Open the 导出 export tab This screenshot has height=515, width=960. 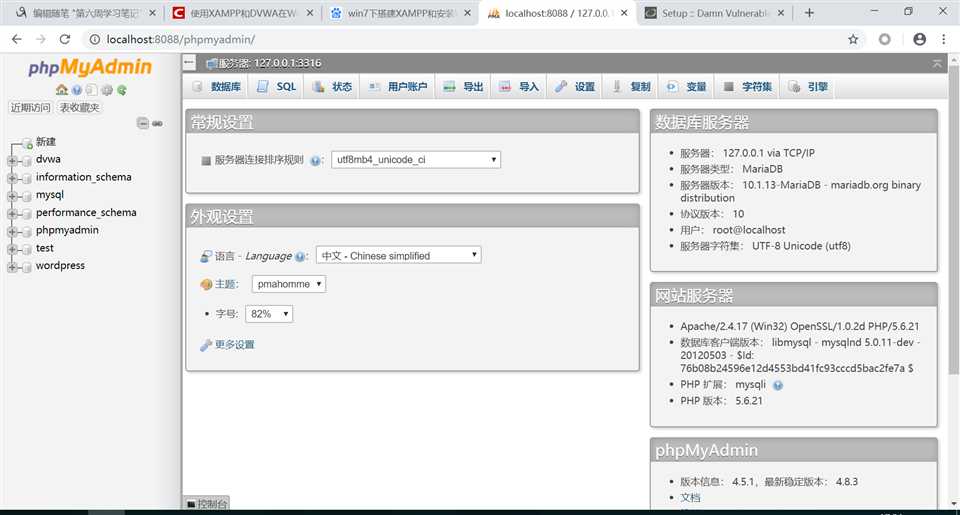(463, 87)
